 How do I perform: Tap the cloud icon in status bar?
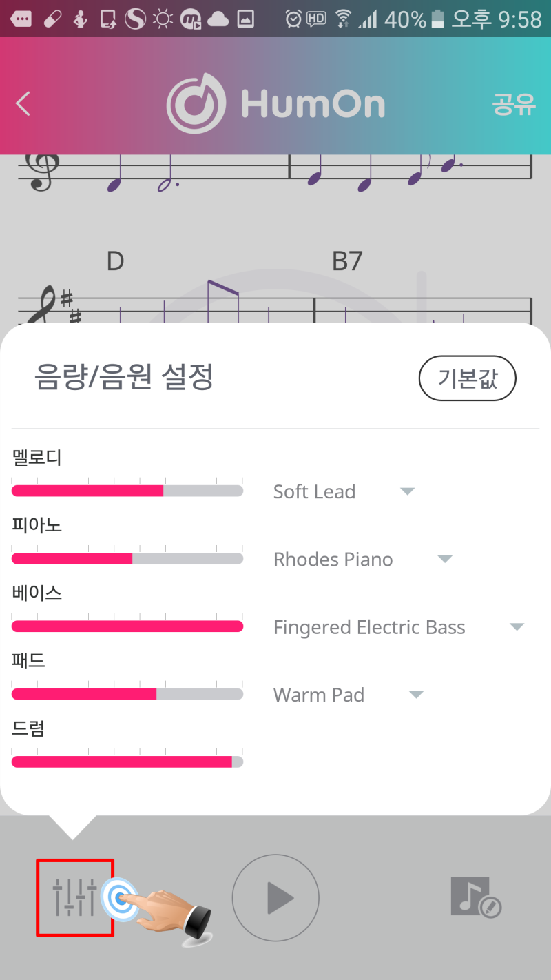(x=218, y=19)
